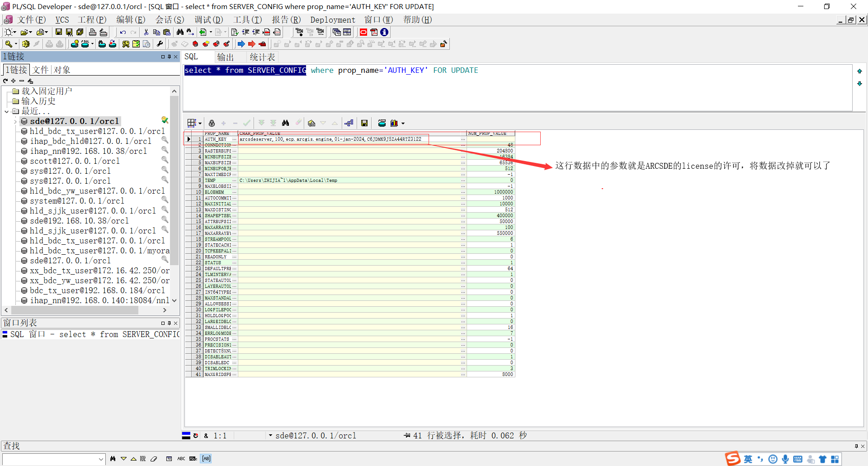
Task: Click the Linked query tree icon
Action: pos(349,123)
